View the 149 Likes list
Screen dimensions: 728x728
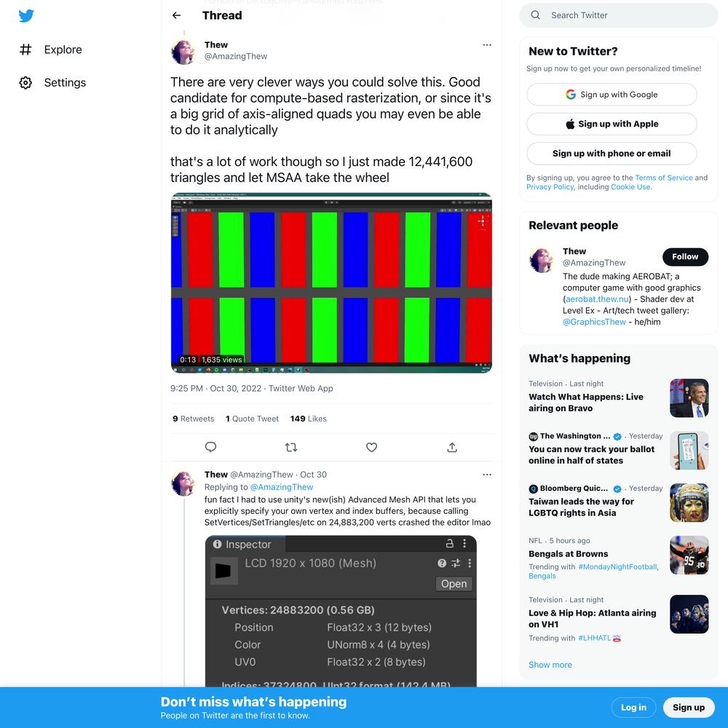click(x=308, y=419)
